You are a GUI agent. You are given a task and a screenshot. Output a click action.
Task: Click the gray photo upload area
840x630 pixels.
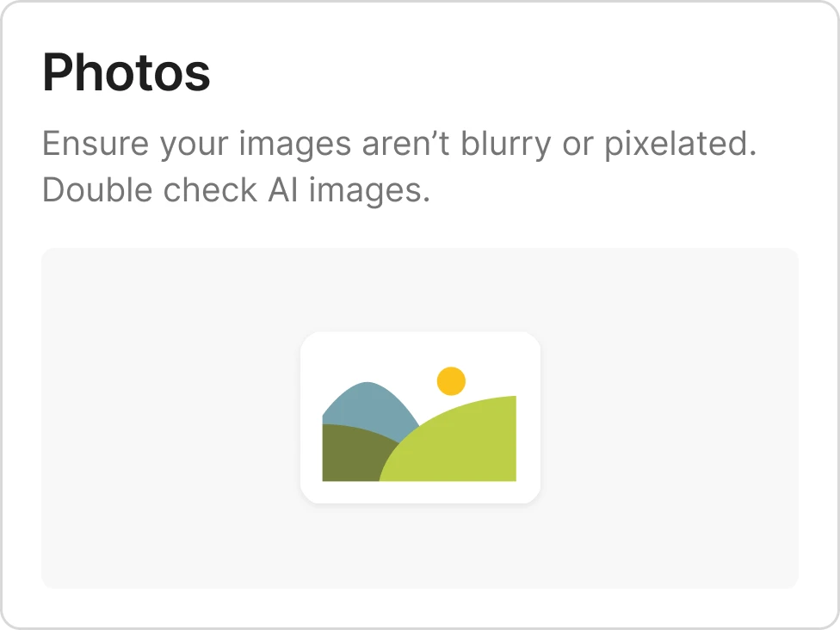[420, 418]
